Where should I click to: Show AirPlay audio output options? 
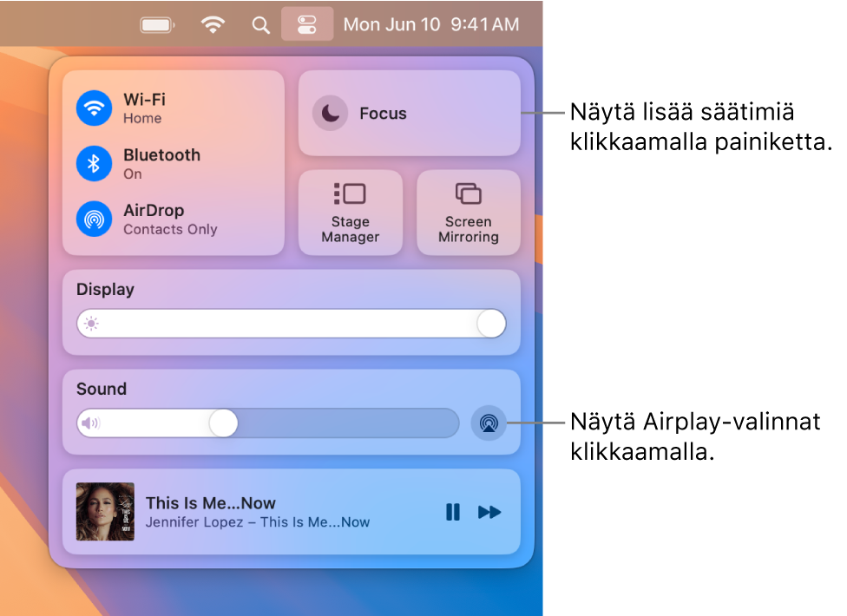tap(489, 423)
